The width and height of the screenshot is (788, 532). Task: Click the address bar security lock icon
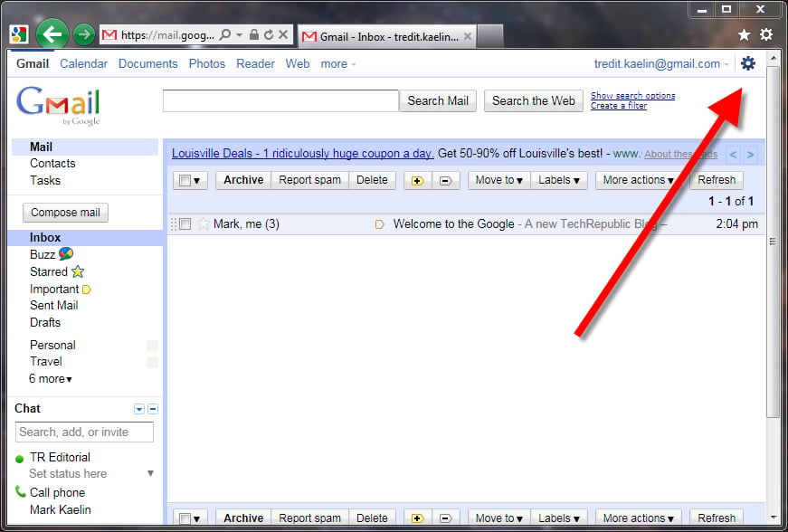tap(254, 34)
